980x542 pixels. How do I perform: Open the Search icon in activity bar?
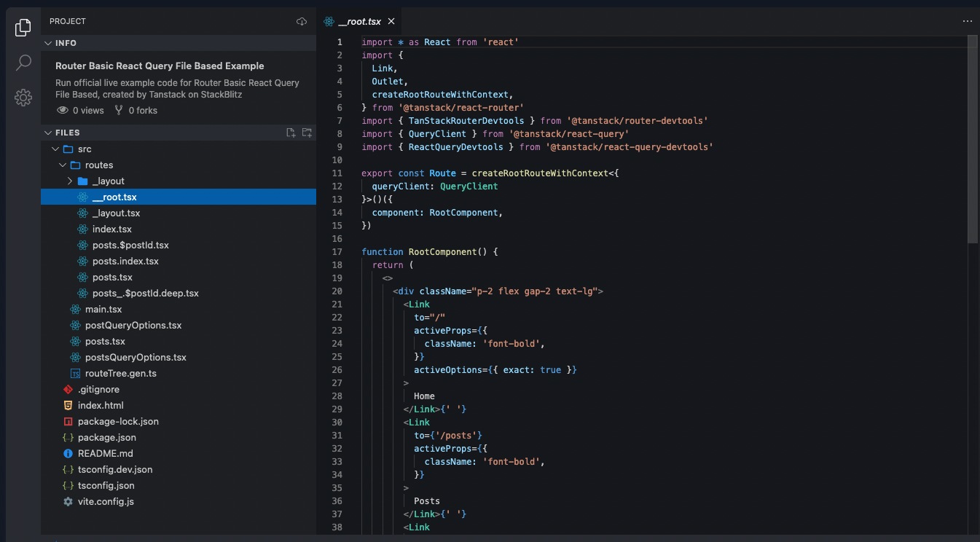coord(23,63)
